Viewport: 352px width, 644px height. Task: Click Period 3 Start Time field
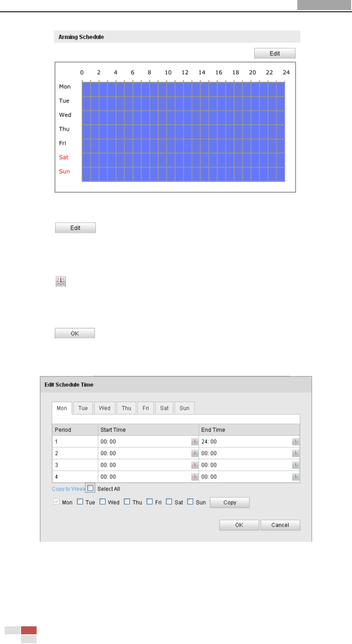148,465
